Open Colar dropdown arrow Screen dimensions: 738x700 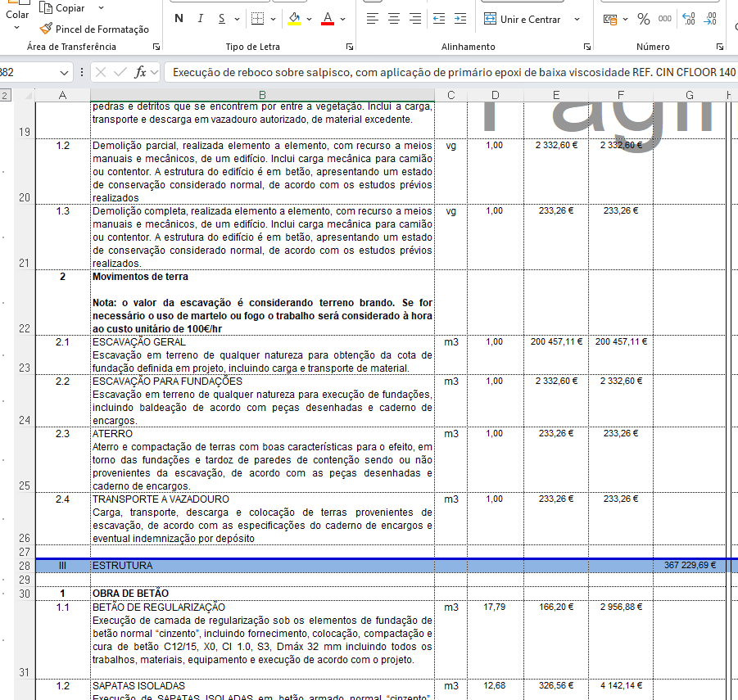pyautogui.click(x=17, y=28)
